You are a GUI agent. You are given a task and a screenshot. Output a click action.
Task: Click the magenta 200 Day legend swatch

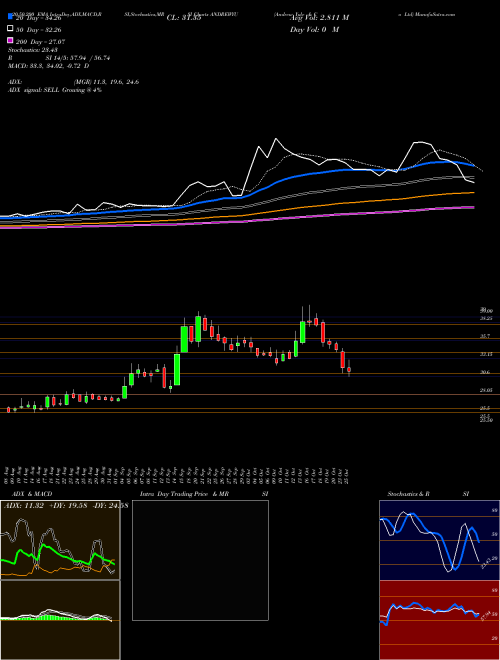pos(10,41)
